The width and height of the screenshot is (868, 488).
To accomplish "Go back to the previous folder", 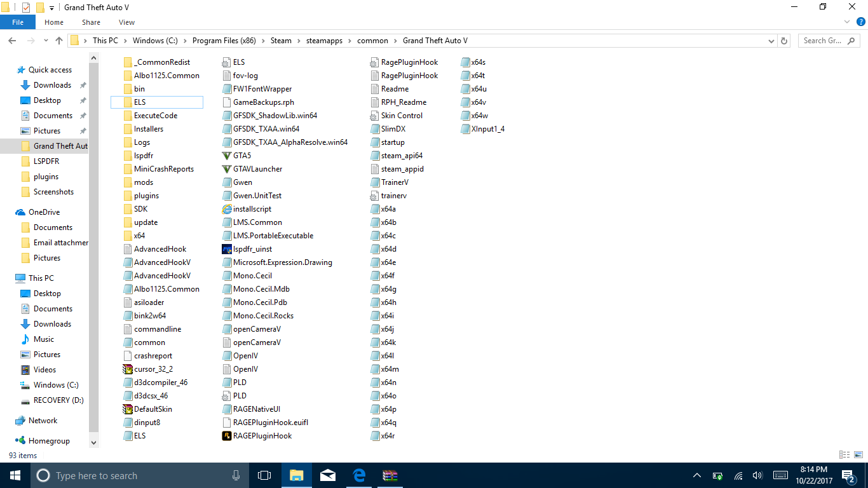I will 12,41.
